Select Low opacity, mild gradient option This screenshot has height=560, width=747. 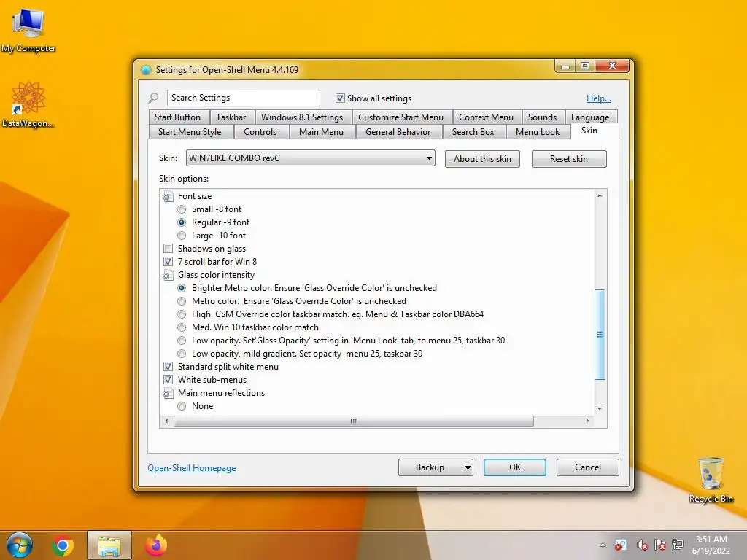(x=182, y=354)
